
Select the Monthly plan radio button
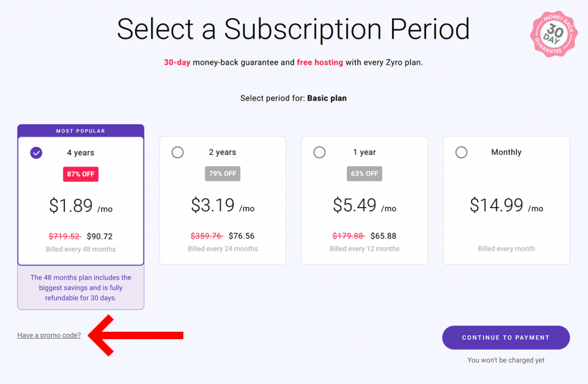[461, 152]
